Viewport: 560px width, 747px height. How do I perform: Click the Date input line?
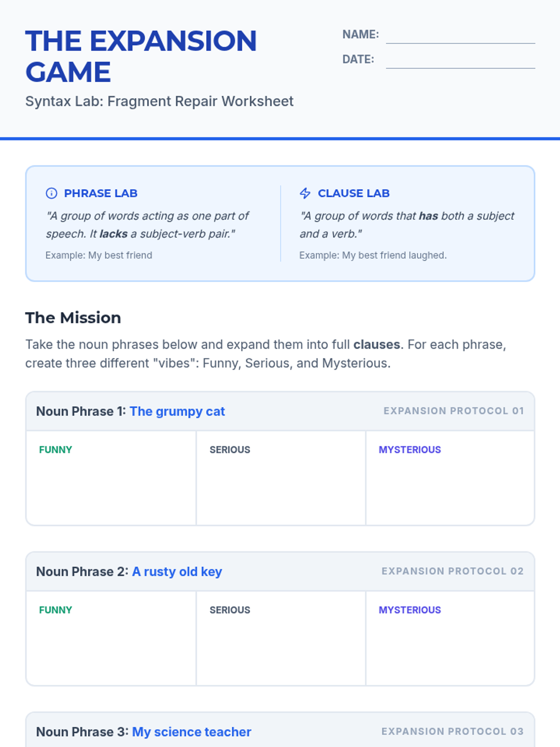[x=460, y=61]
